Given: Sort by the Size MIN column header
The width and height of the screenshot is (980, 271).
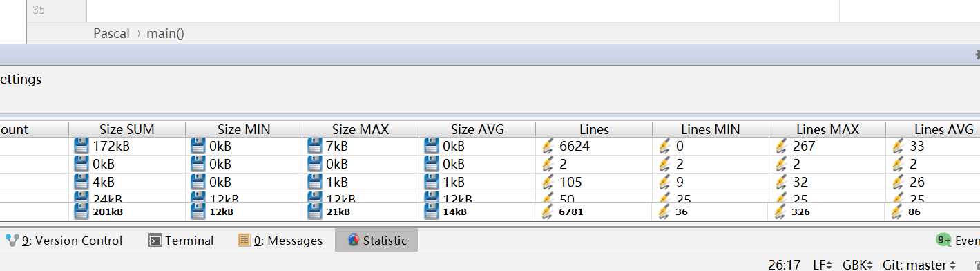Looking at the screenshot, I should tap(244, 129).
